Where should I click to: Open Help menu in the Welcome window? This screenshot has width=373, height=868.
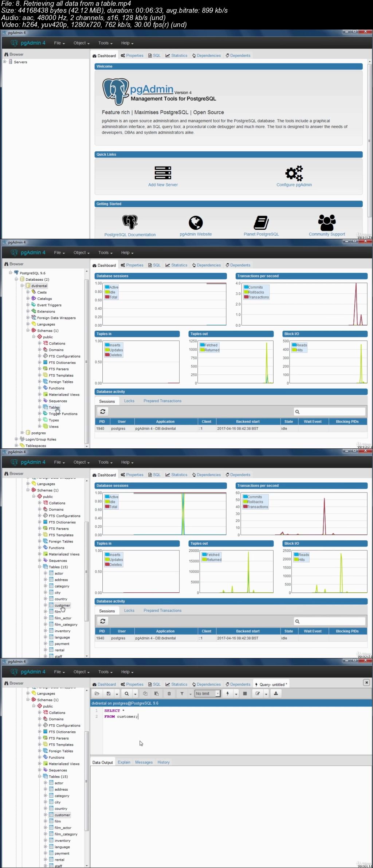[x=127, y=43]
